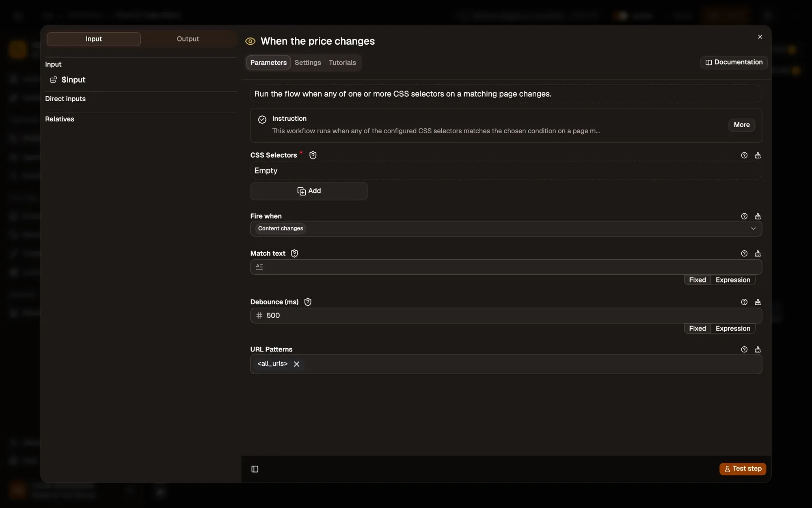
Task: Edit the Debounce value 500
Action: [506, 315]
